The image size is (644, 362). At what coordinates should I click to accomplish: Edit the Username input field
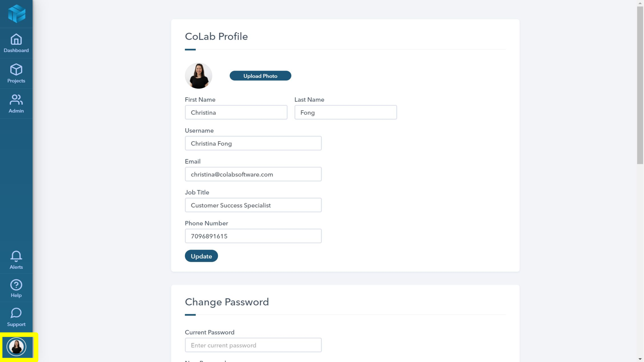click(253, 143)
